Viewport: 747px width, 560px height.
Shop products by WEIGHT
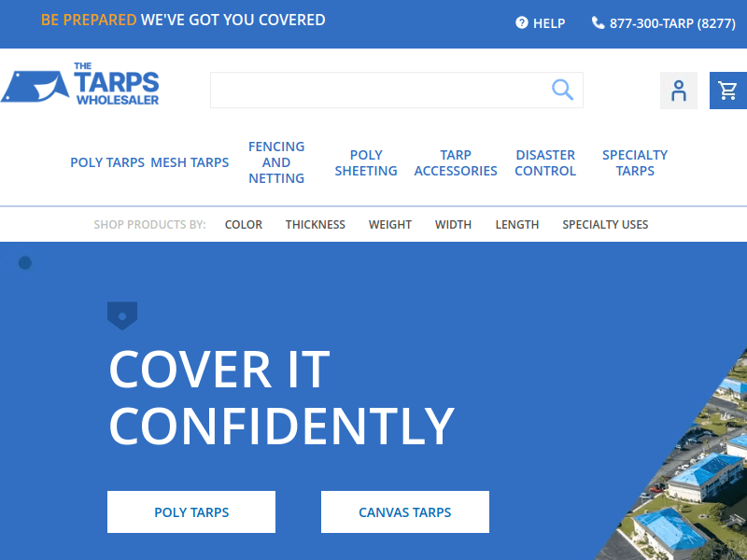(x=389, y=224)
